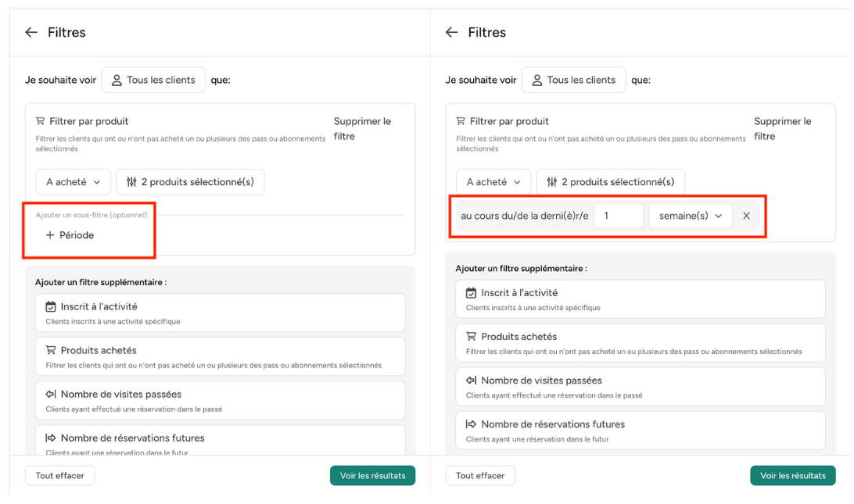This screenshot has height=504, width=854.
Task: Add 'Inscrit à l'activité' filter in the left panel
Action: pyautogui.click(x=220, y=313)
